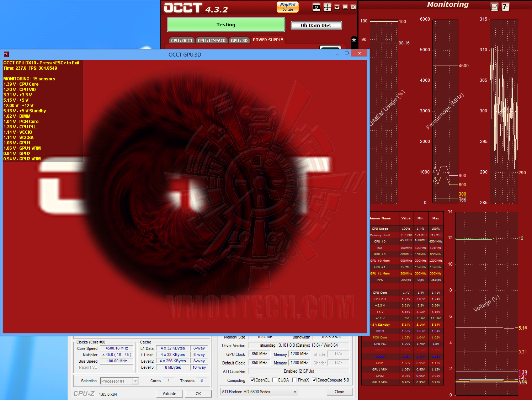Click the Driver Version field in GPU-Z

[x=299, y=345]
